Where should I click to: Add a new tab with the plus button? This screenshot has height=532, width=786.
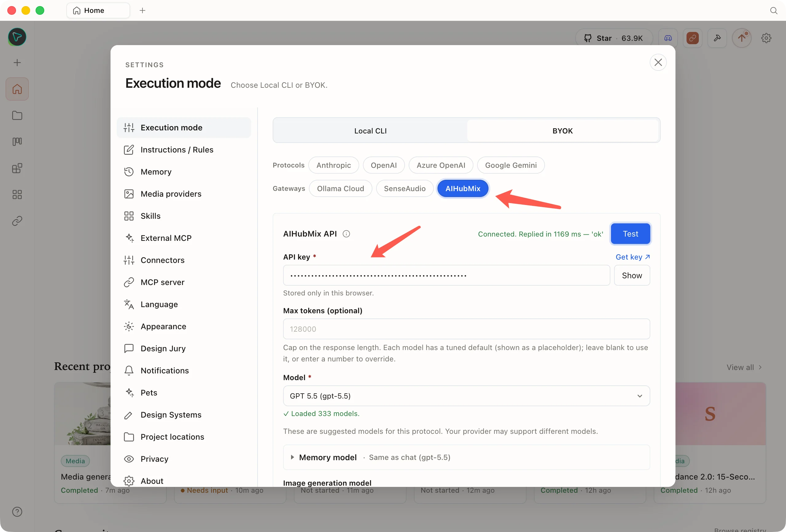coord(142,10)
